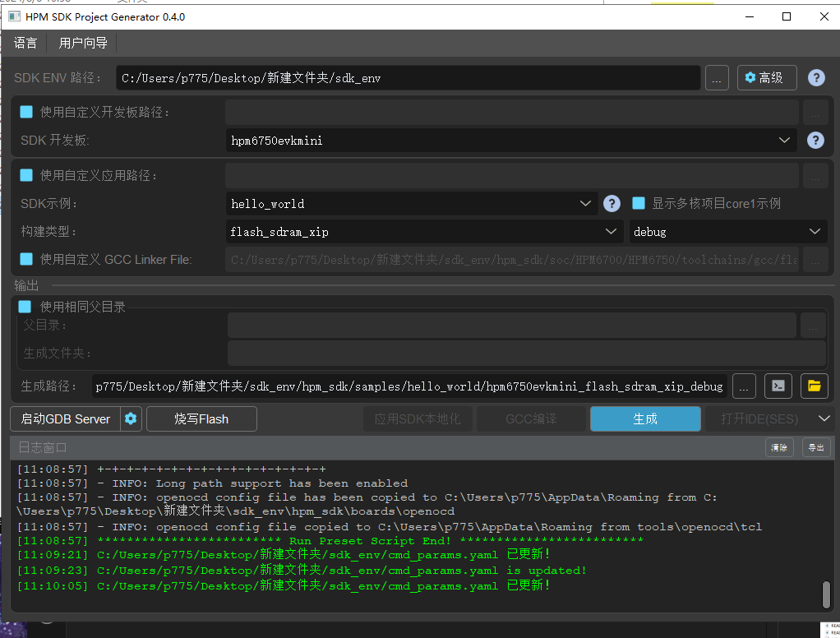
Task: Click the SDK ENV path input field
Action: [408, 78]
